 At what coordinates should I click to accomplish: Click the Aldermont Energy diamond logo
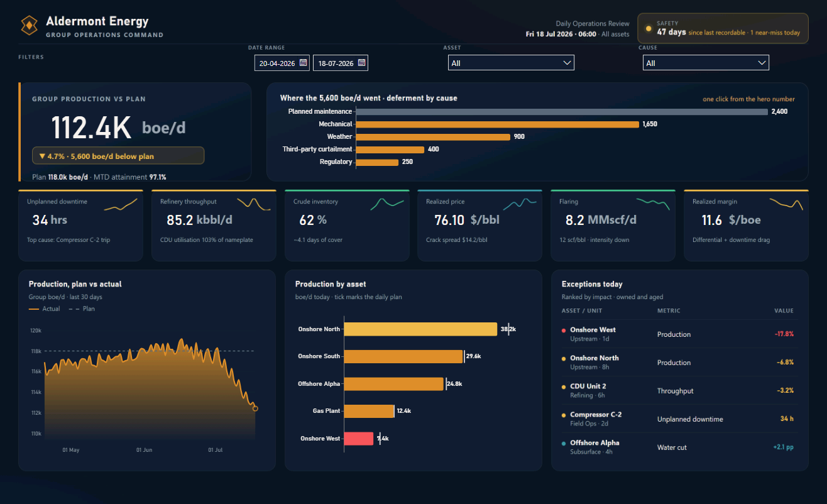(x=30, y=26)
